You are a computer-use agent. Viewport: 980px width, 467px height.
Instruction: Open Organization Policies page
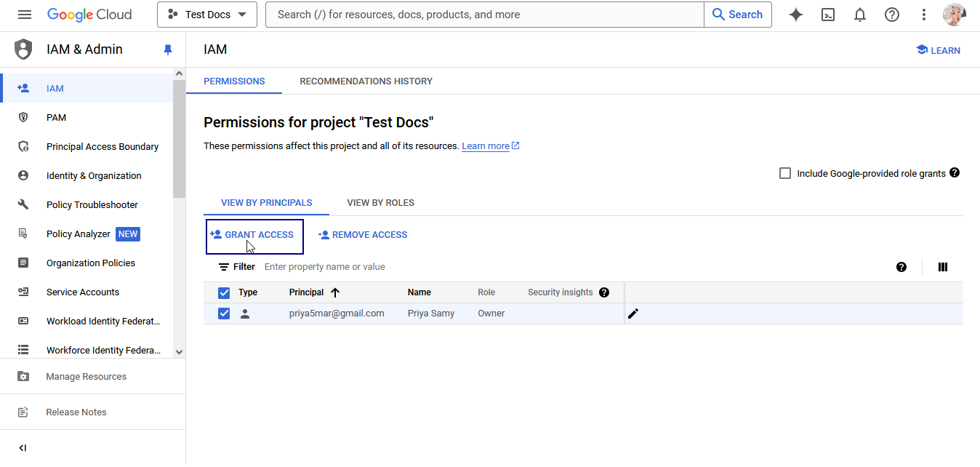pyautogui.click(x=87, y=263)
